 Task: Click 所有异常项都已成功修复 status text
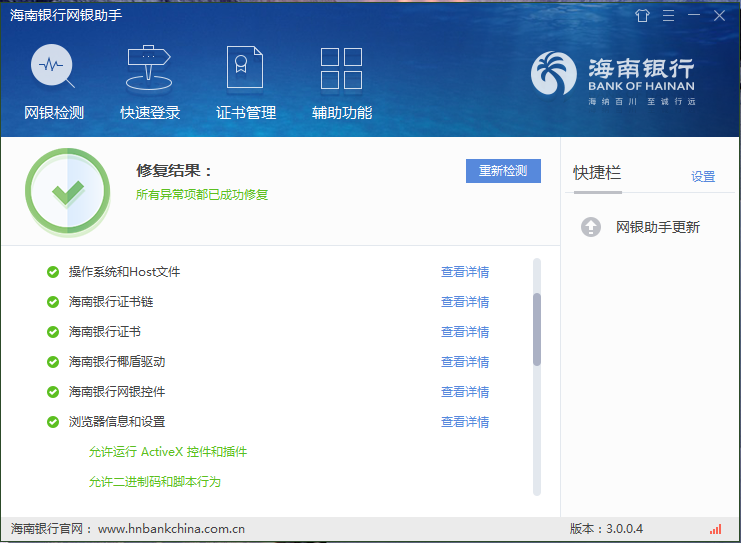[x=202, y=195]
